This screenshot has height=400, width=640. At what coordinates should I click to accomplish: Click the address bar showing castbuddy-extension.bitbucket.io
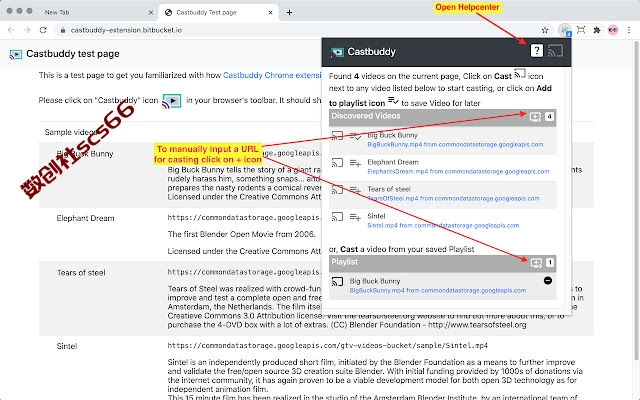coord(300,30)
